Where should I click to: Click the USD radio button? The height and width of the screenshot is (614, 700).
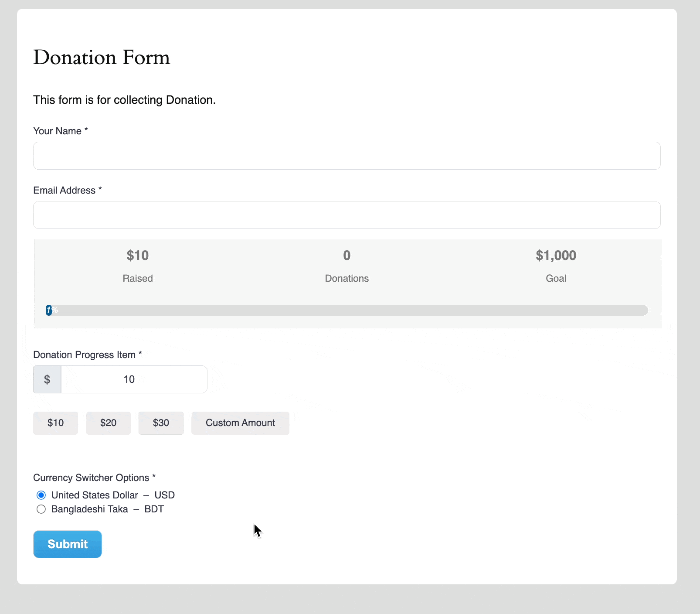41,495
